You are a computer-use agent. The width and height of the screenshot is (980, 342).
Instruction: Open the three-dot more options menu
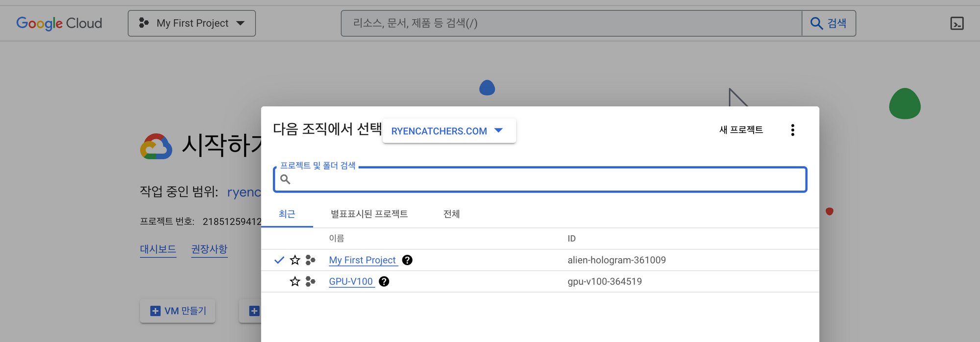click(x=792, y=130)
